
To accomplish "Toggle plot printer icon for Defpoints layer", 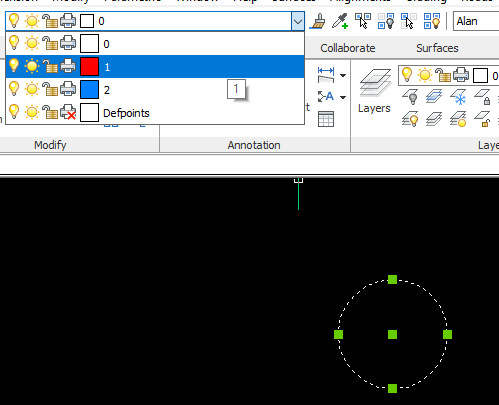I will click(68, 112).
